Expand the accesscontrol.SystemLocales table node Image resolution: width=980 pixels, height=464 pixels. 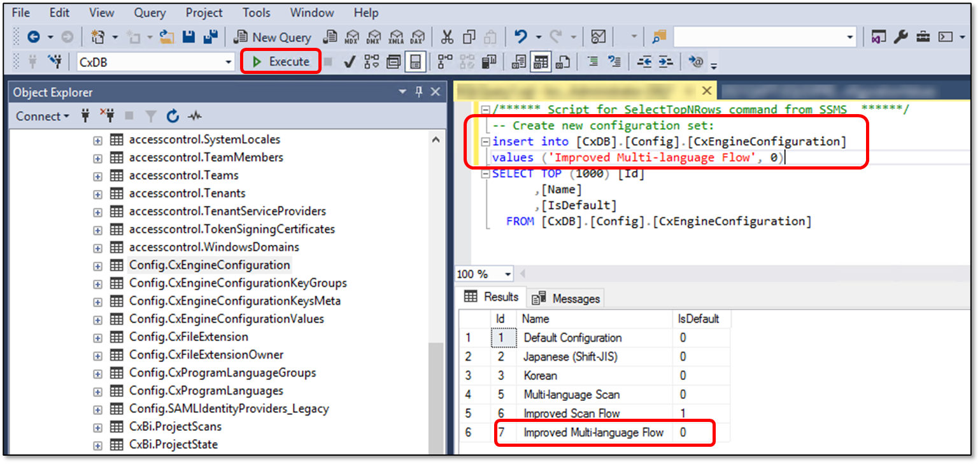pyautogui.click(x=97, y=140)
